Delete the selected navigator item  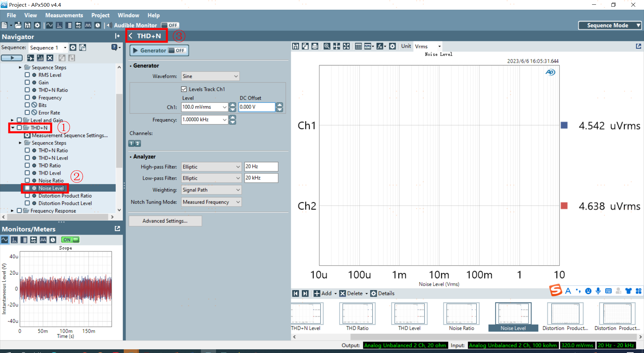pos(50,58)
